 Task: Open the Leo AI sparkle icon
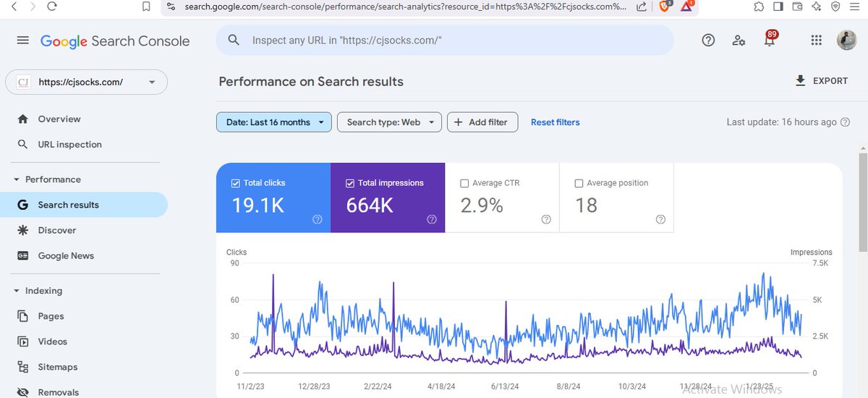pos(817,7)
